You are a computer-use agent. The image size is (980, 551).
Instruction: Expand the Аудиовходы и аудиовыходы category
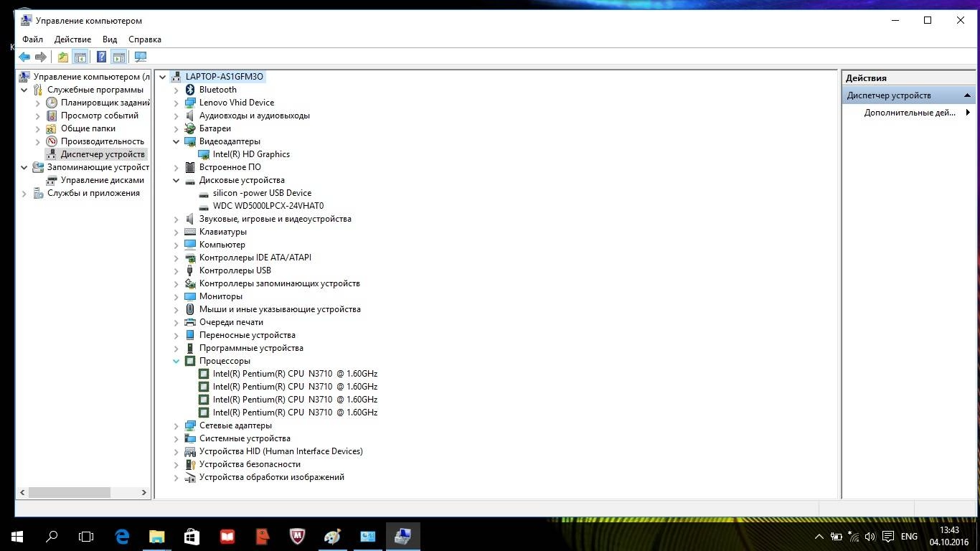coord(176,116)
